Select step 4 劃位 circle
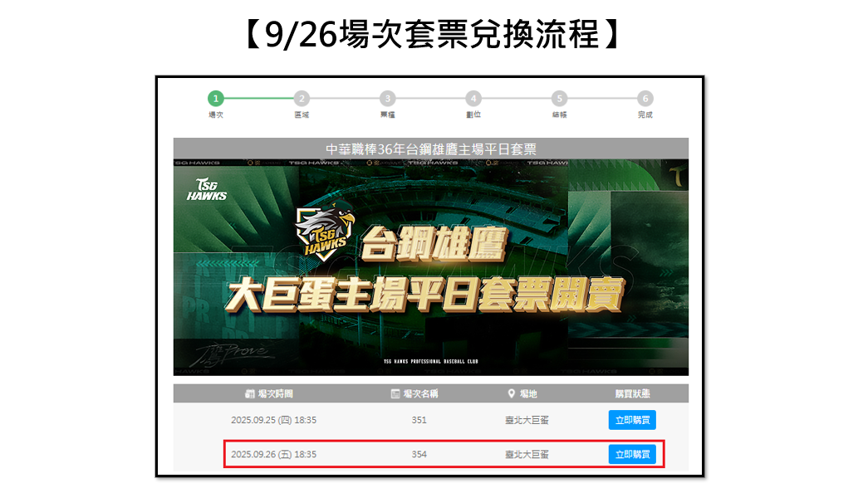 click(x=473, y=99)
